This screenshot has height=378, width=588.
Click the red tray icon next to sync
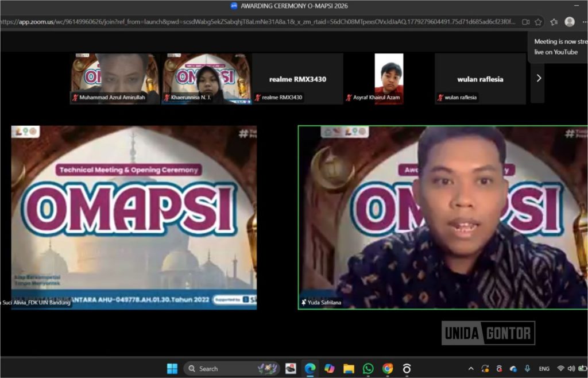point(499,369)
